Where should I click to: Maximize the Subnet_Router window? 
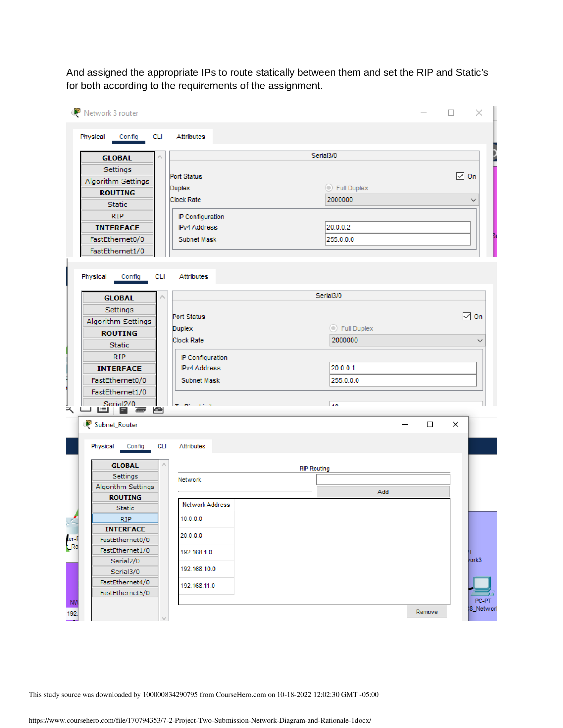click(430, 424)
